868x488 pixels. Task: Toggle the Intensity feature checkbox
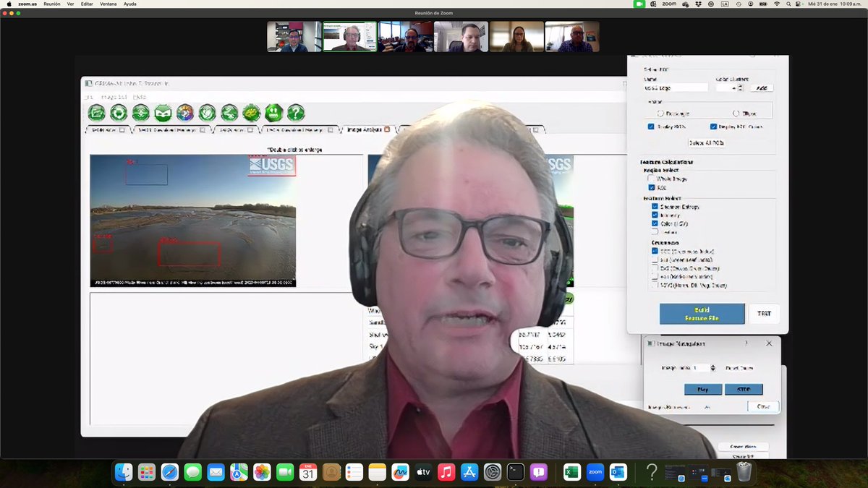655,215
